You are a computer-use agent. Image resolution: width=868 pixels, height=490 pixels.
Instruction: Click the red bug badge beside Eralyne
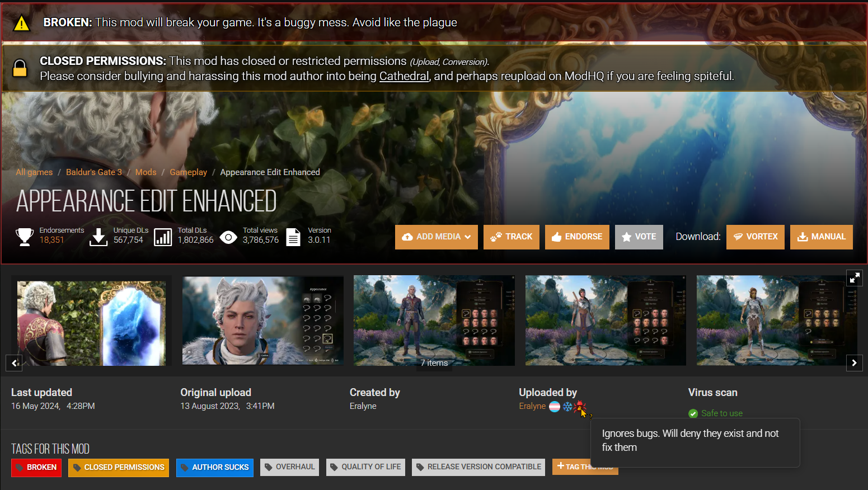pyautogui.click(x=580, y=406)
